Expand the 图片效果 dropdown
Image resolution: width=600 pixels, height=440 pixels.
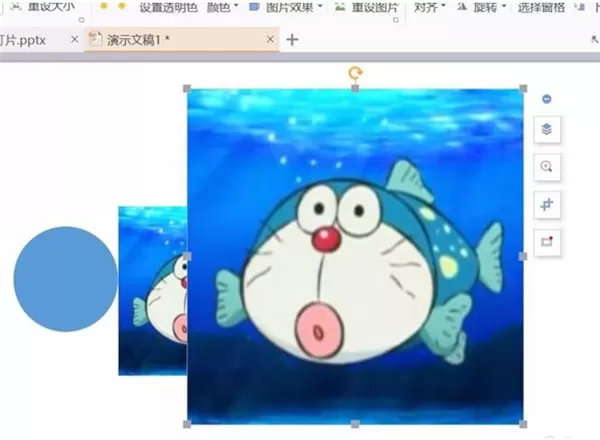coord(285,7)
